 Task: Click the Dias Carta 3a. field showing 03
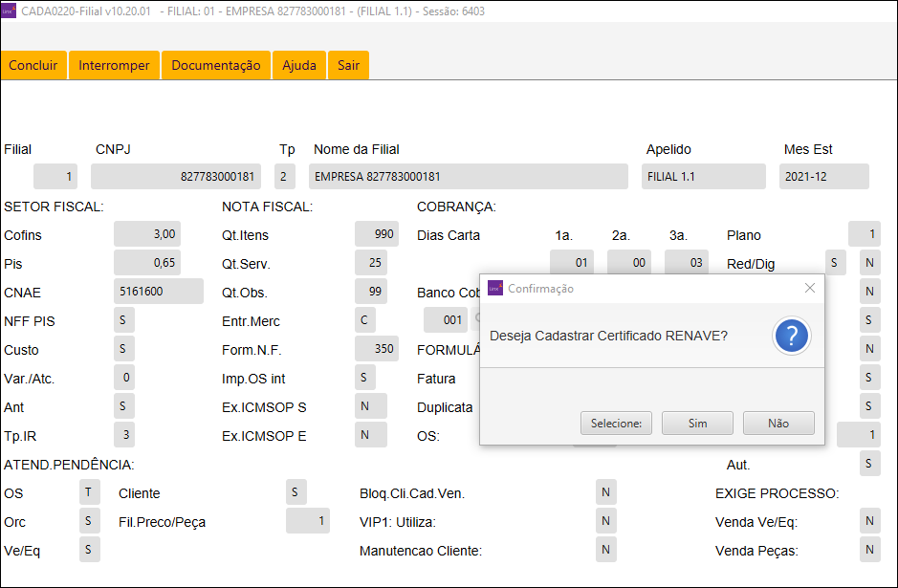tap(686, 262)
